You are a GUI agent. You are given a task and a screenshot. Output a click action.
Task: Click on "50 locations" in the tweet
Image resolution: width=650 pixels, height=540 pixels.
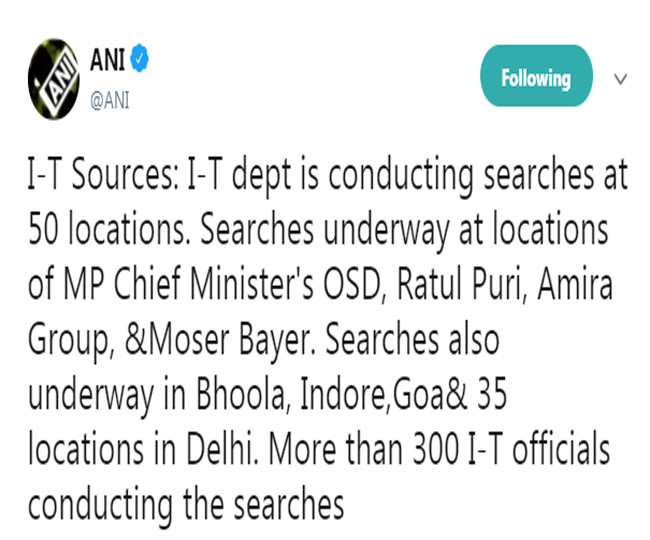pos(107,229)
